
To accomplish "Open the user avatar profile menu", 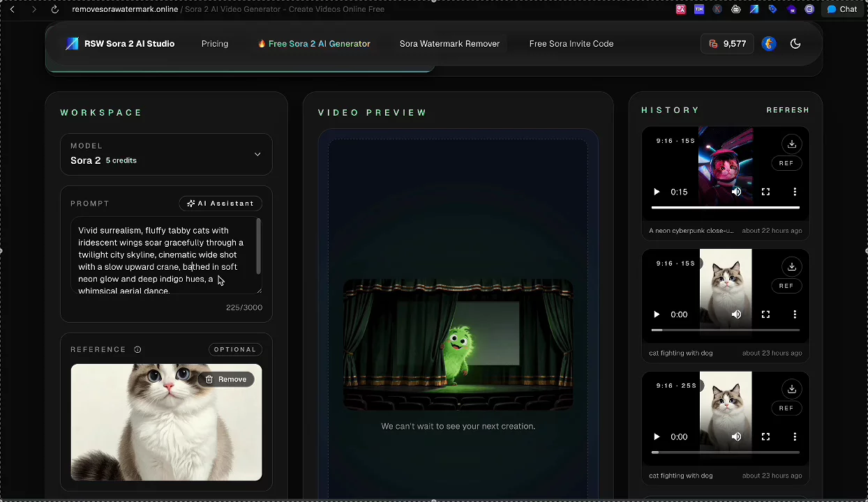I will pyautogui.click(x=769, y=44).
